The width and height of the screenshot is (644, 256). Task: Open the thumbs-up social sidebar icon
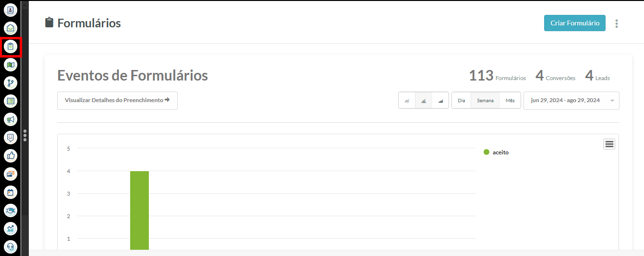tap(11, 156)
